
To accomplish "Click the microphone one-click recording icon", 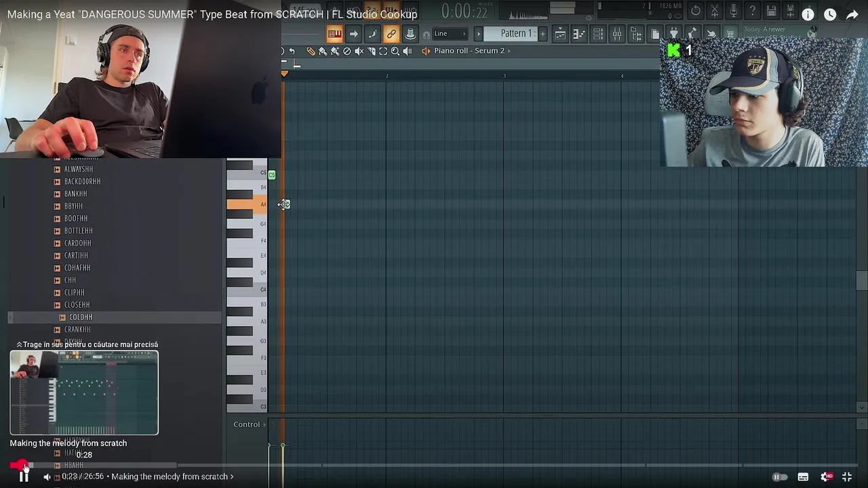I will pyautogui.click(x=734, y=11).
